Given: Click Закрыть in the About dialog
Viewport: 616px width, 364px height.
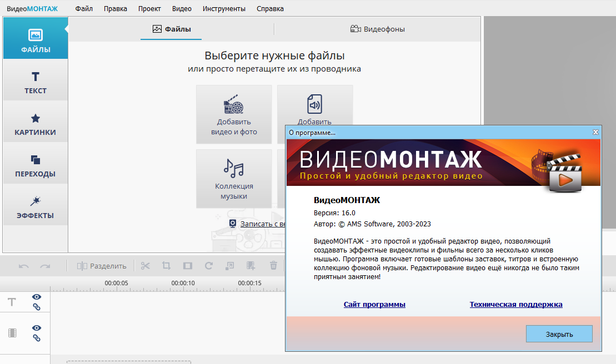Looking at the screenshot, I should [559, 334].
